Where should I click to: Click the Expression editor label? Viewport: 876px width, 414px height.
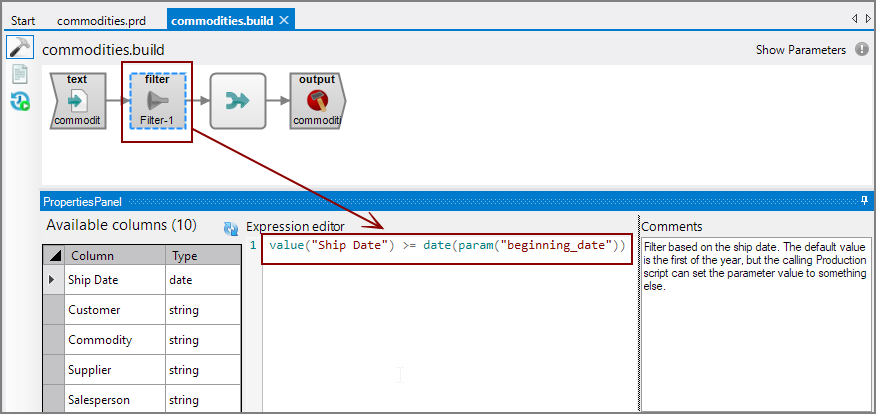[296, 226]
